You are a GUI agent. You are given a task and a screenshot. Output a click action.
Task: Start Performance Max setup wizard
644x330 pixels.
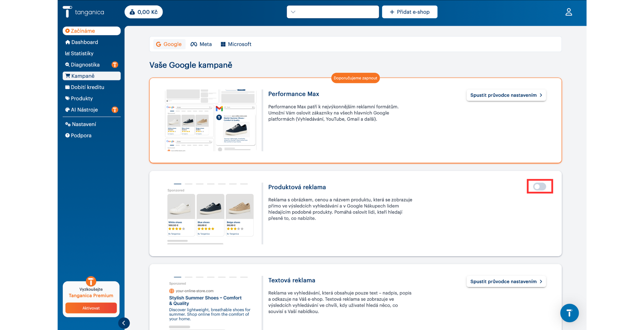pos(506,95)
